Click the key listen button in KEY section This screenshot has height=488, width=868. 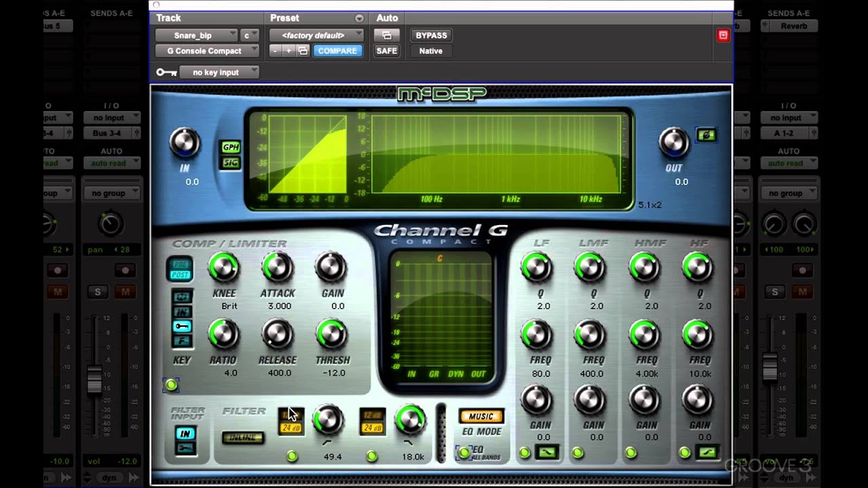pyautogui.click(x=182, y=327)
